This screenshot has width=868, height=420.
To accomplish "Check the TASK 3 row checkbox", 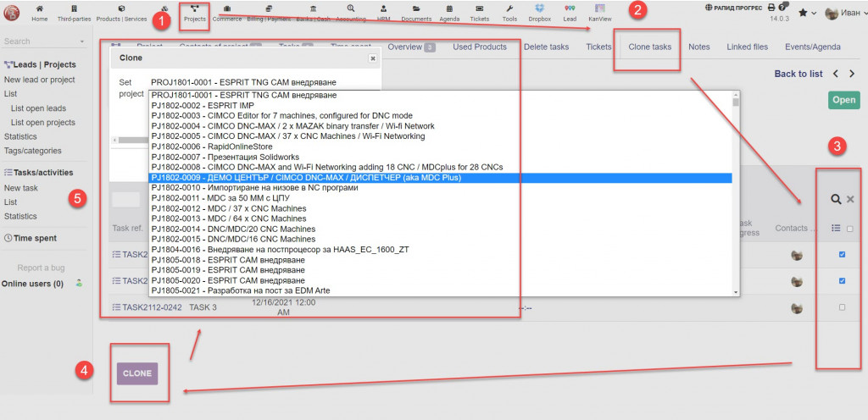I will pyautogui.click(x=842, y=307).
